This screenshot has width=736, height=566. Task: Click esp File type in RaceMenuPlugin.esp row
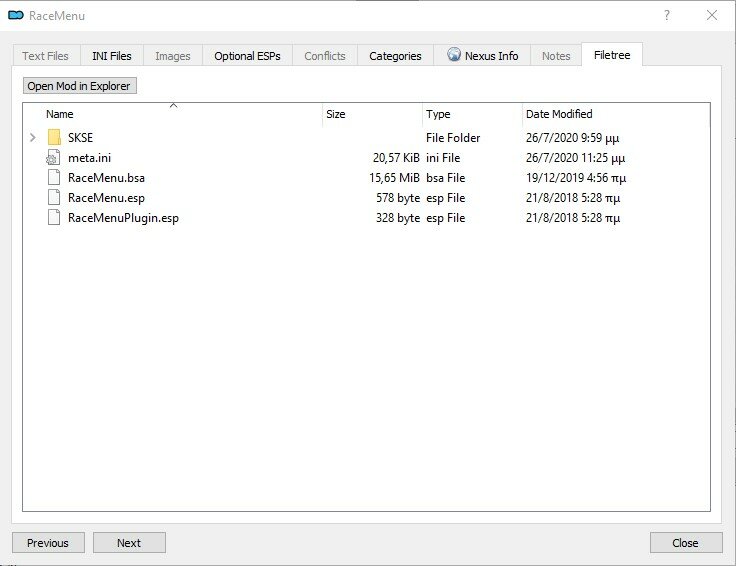coord(445,218)
